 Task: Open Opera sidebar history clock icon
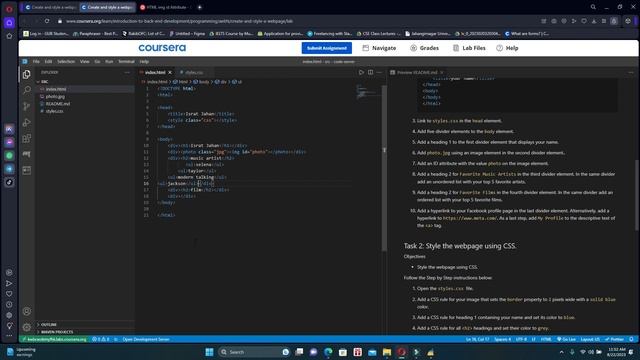click(x=9, y=304)
